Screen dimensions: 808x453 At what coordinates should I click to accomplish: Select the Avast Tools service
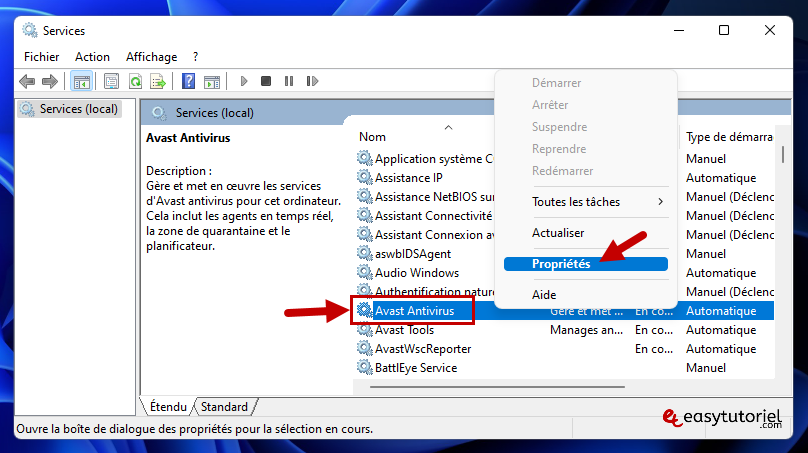405,330
